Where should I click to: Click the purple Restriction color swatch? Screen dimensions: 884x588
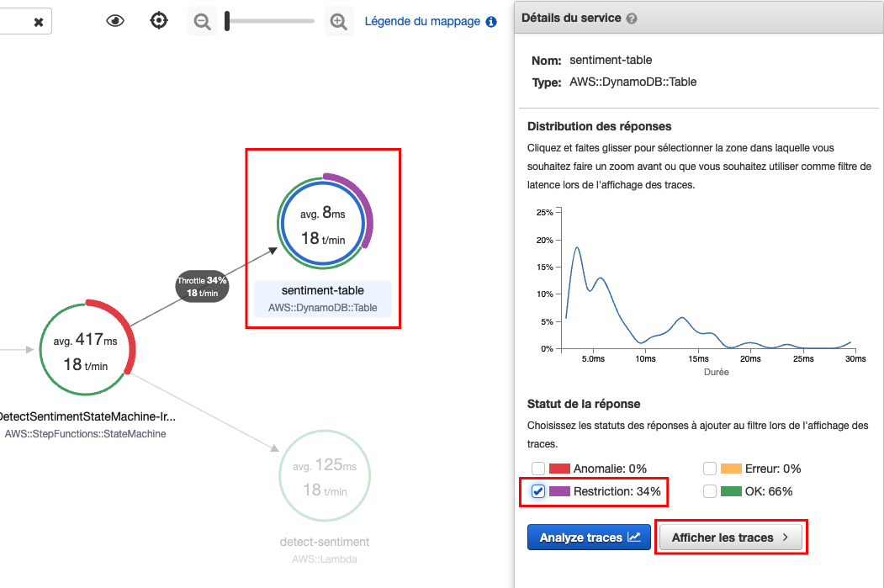559,491
